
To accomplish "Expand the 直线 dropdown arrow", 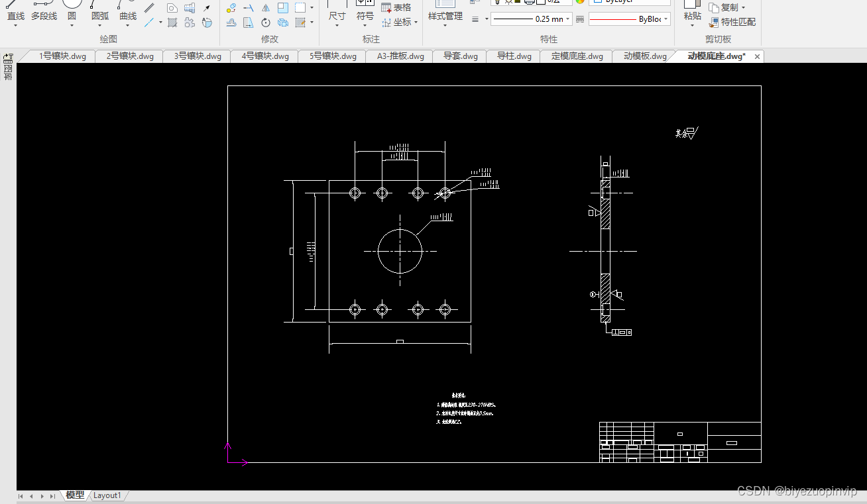I will 15,26.
